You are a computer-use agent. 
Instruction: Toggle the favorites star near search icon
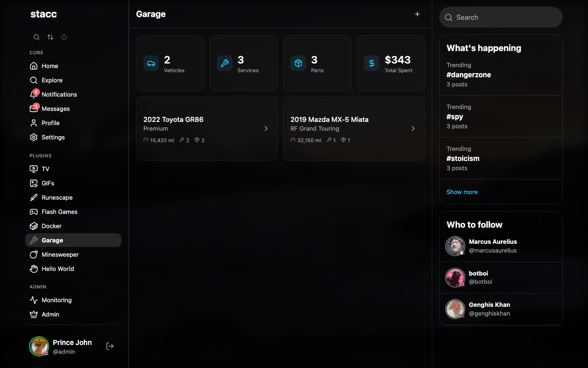[64, 37]
